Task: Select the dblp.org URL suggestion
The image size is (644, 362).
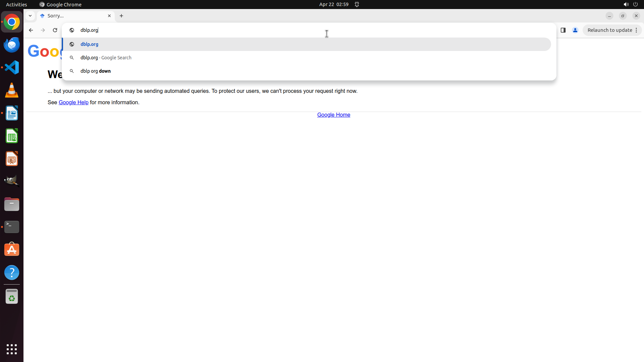Action: [89, 44]
